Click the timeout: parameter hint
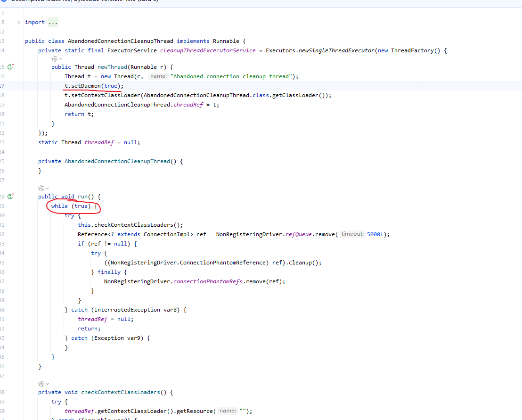Screen dimensions: 522x420 click(x=352, y=234)
